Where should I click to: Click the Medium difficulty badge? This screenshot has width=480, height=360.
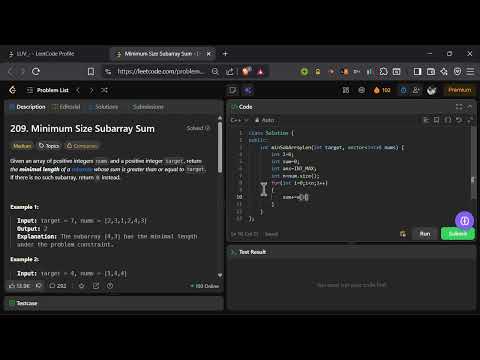click(22, 146)
